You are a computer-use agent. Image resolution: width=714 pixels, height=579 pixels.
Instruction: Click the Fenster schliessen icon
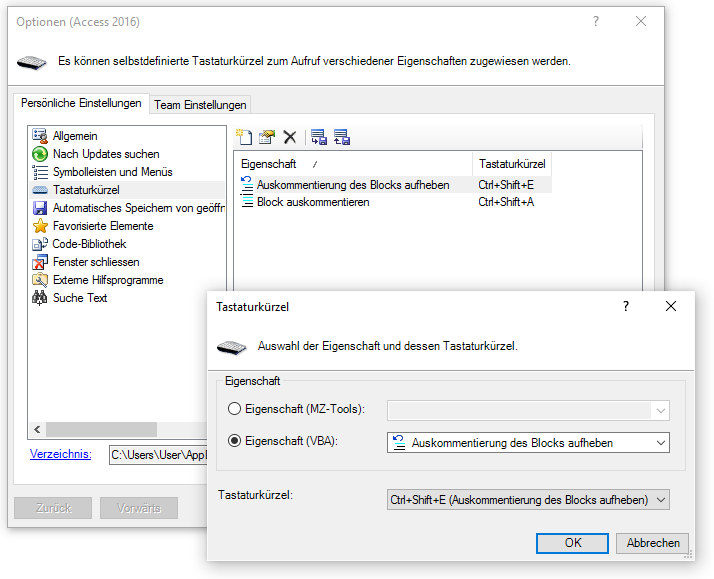40,262
